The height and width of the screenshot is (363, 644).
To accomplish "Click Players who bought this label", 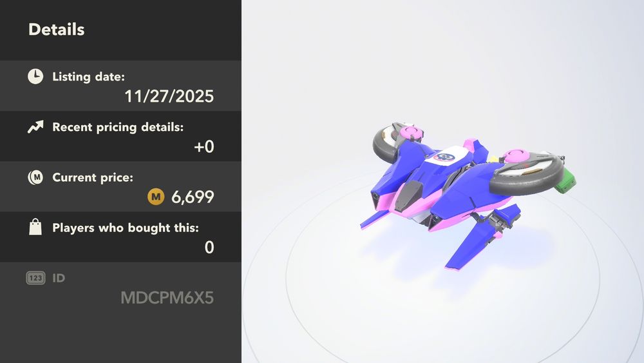I will [x=126, y=228].
